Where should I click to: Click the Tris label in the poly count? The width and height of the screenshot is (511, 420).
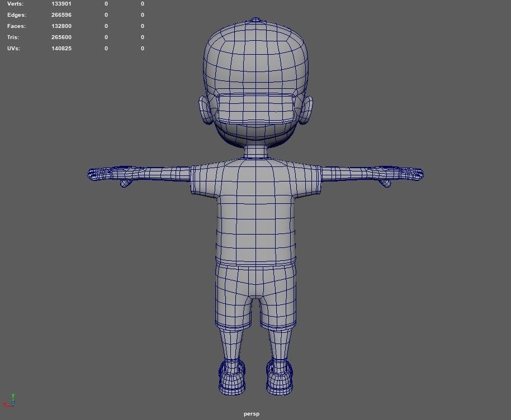[x=13, y=37]
